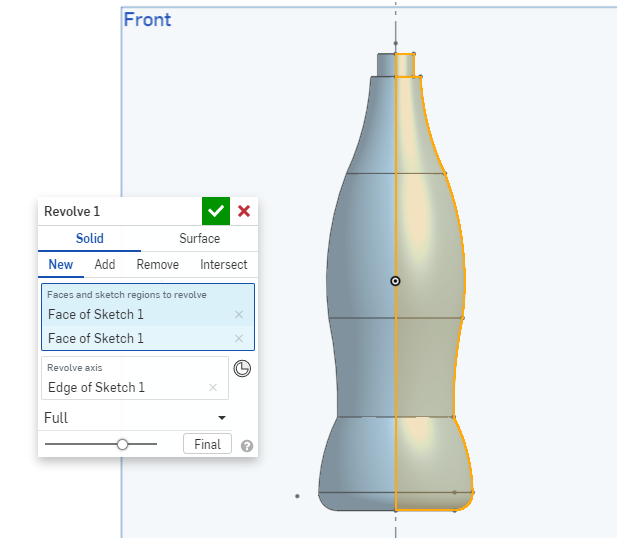This screenshot has width=617, height=538.
Task: Cancel the Revolve 1 dialog with red X
Action: pyautogui.click(x=244, y=211)
